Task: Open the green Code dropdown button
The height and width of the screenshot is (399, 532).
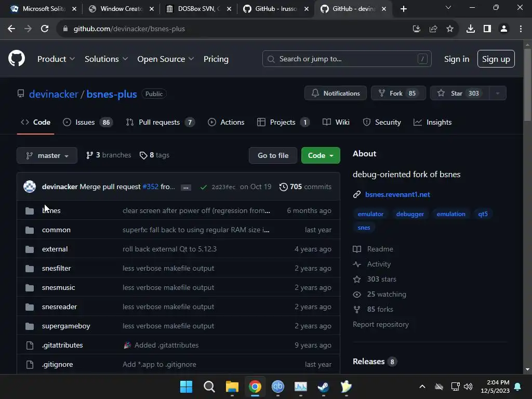Action: pos(321,155)
